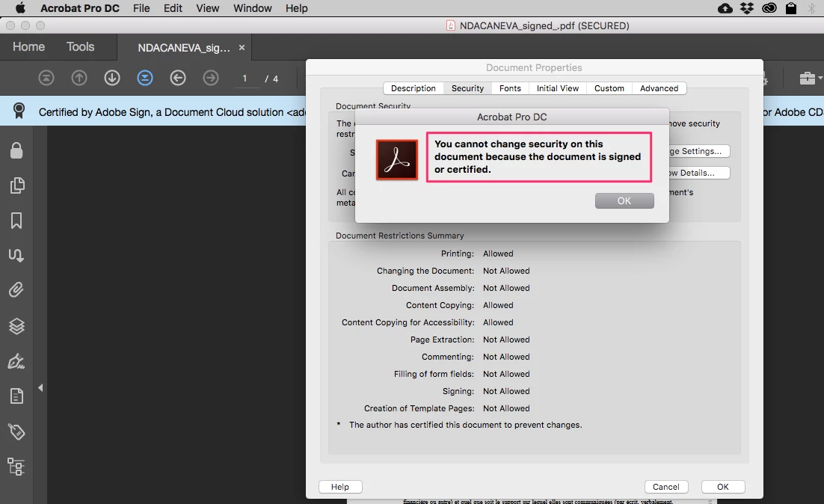Open the page thumbnails panel
Image resolution: width=824 pixels, height=504 pixels.
click(16, 185)
